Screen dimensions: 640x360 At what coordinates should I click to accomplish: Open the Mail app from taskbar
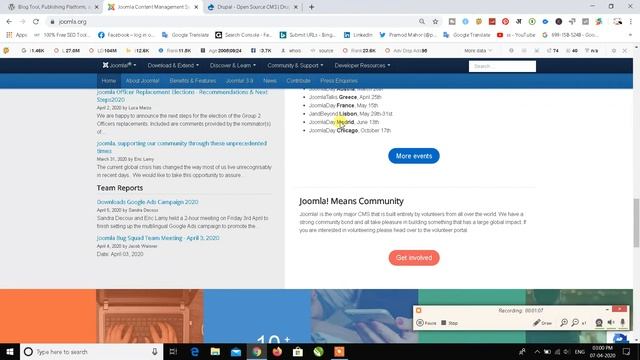tap(236, 351)
